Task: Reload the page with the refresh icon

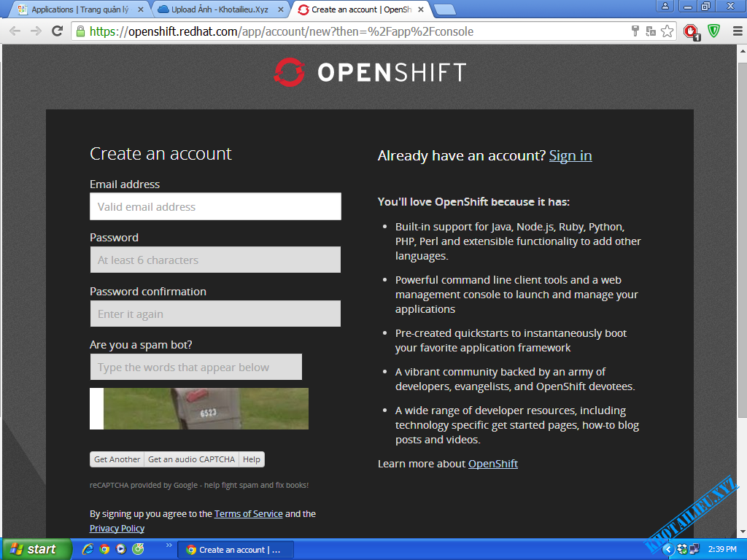Action: 58,31
